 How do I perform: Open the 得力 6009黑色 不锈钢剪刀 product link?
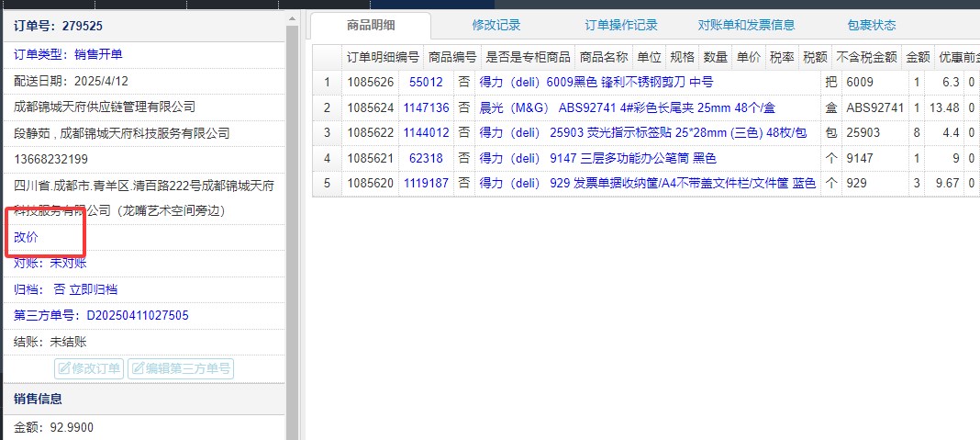click(x=596, y=82)
